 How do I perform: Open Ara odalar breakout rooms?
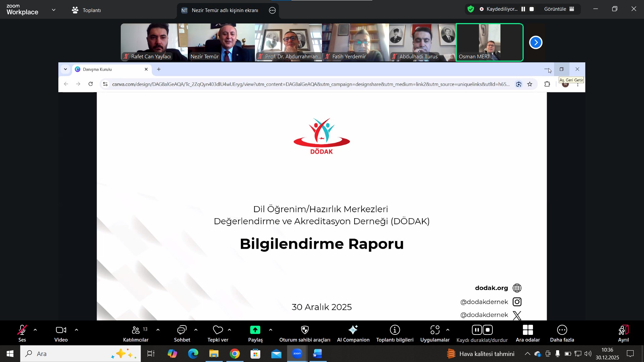click(x=528, y=334)
